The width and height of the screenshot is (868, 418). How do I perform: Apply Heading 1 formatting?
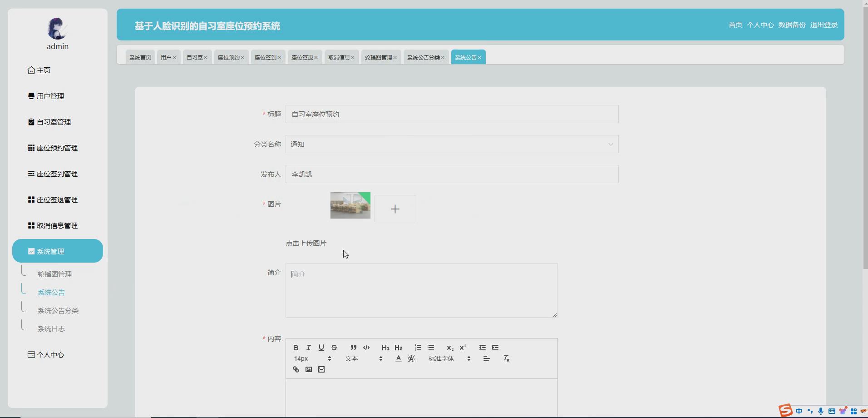tap(385, 348)
